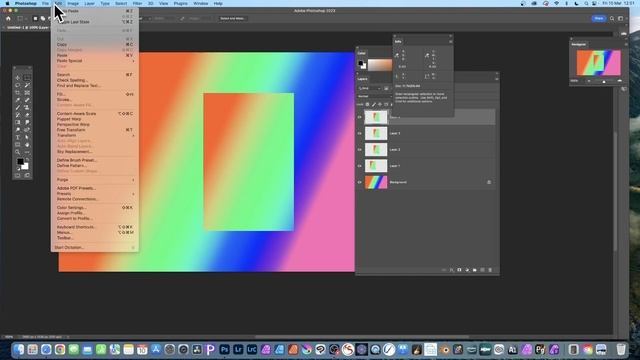Click the Share button
The height and width of the screenshot is (360, 640).
(599, 18)
